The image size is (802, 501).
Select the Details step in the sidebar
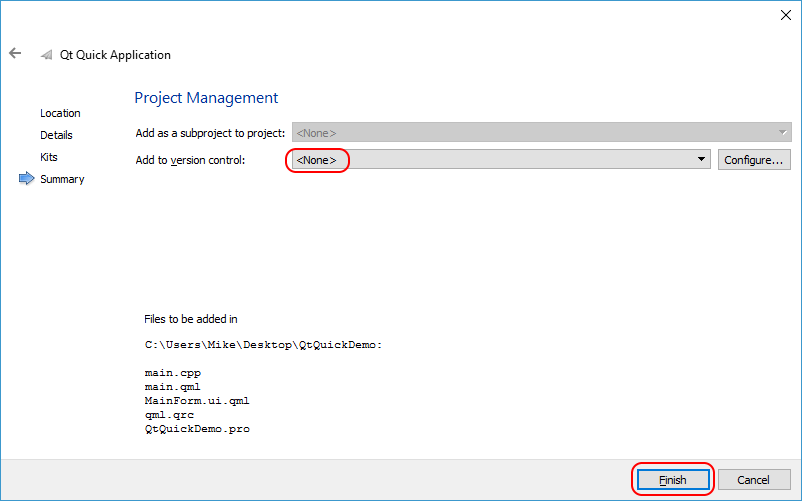pyautogui.click(x=56, y=135)
